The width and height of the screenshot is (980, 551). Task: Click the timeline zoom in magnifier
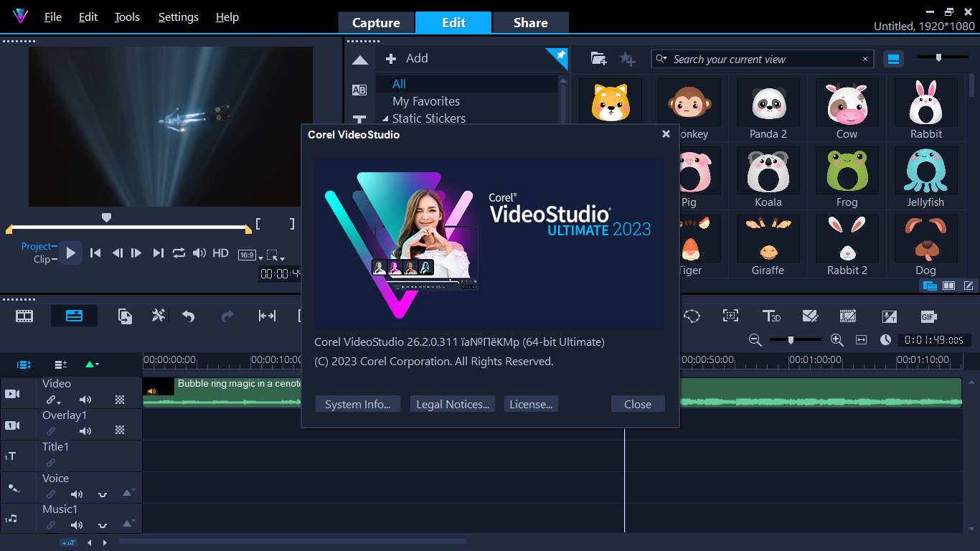pos(837,339)
